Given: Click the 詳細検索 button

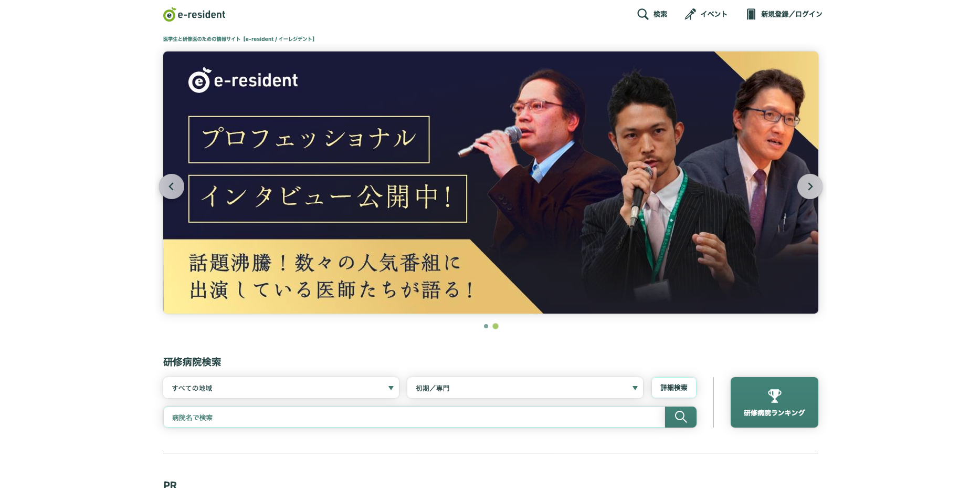Looking at the screenshot, I should pyautogui.click(x=674, y=388).
